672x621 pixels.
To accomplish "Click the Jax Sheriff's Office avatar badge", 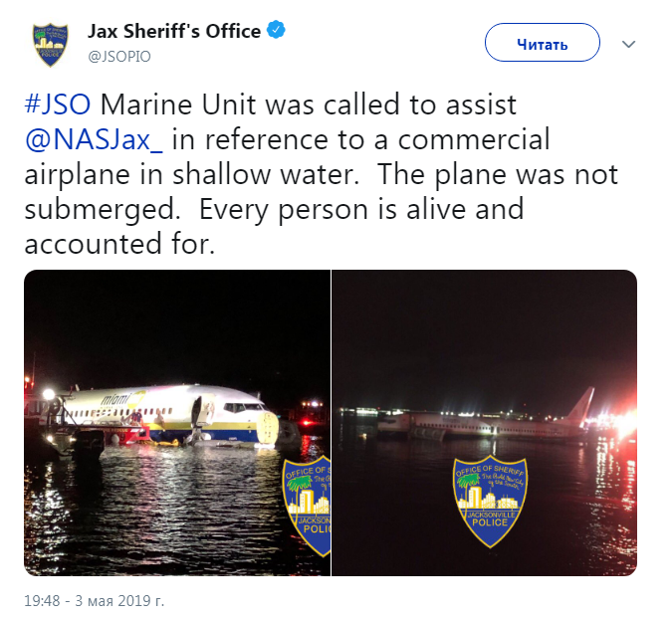I will click(x=51, y=44).
